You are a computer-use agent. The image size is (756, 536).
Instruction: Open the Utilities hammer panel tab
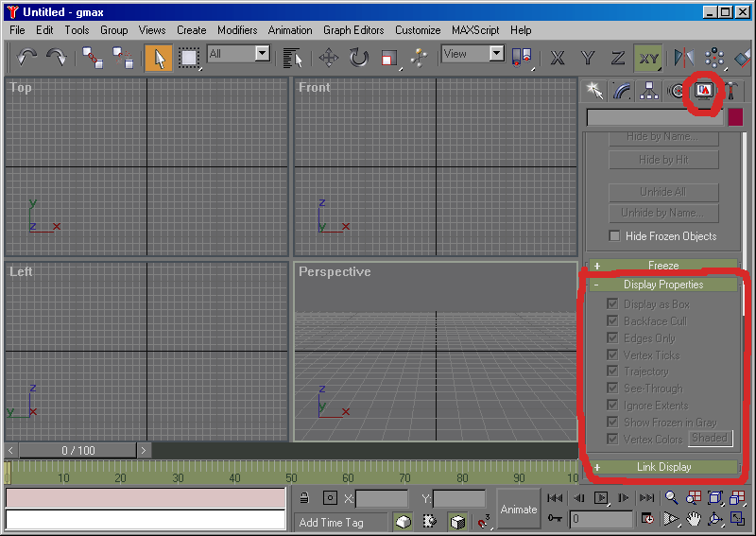730,91
